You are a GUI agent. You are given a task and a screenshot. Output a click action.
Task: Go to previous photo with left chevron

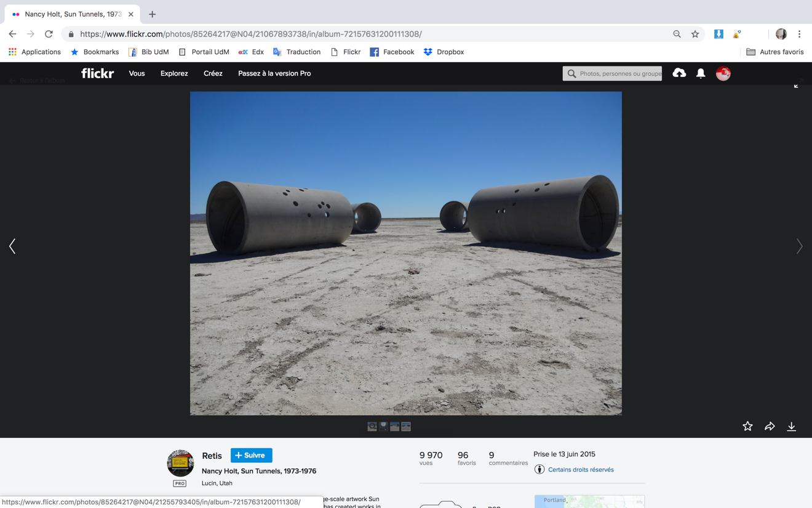(12, 246)
